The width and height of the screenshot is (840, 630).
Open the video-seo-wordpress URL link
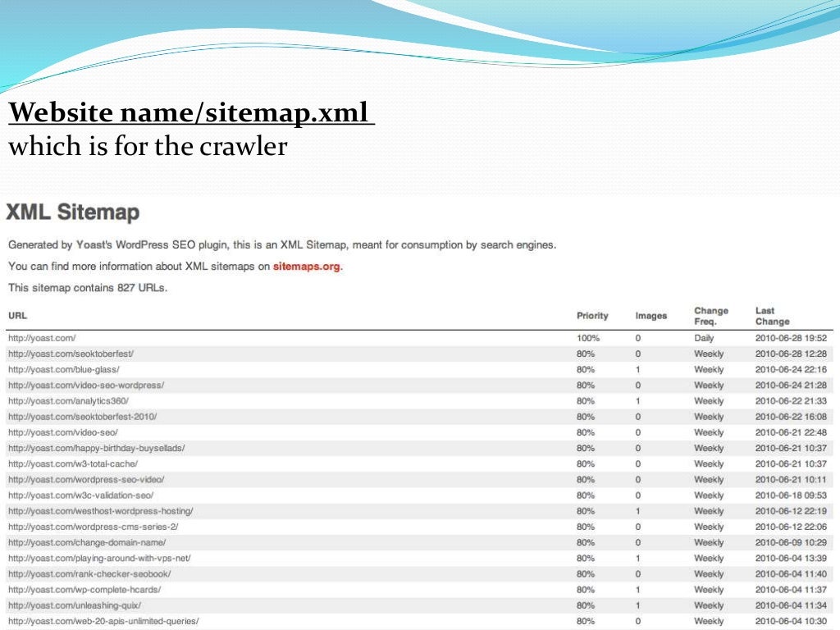[86, 386]
